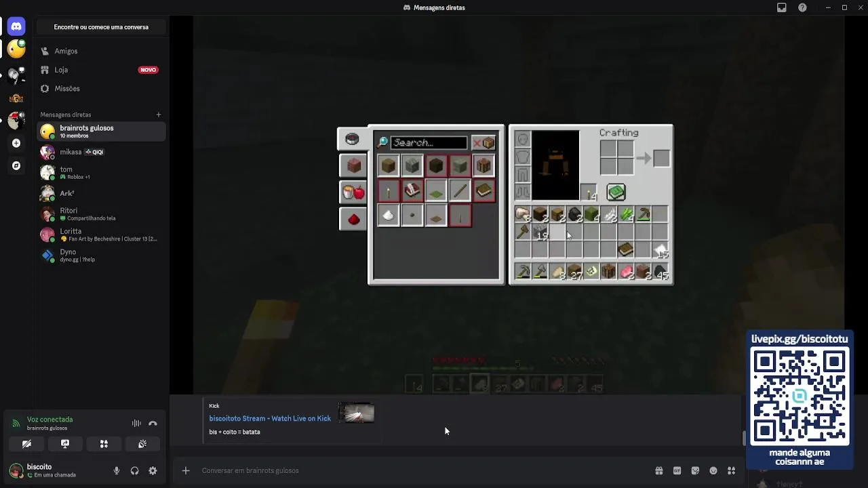Open biscoitoto Stream Watch Live link
This screenshot has height=488, width=868.
pos(270,418)
